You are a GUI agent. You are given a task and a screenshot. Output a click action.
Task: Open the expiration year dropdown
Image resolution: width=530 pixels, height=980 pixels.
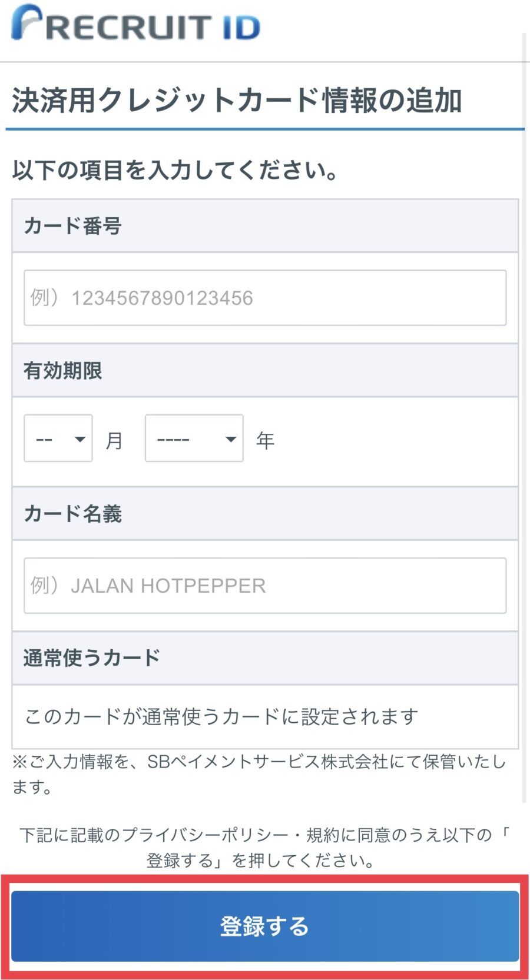pyautogui.click(x=194, y=438)
